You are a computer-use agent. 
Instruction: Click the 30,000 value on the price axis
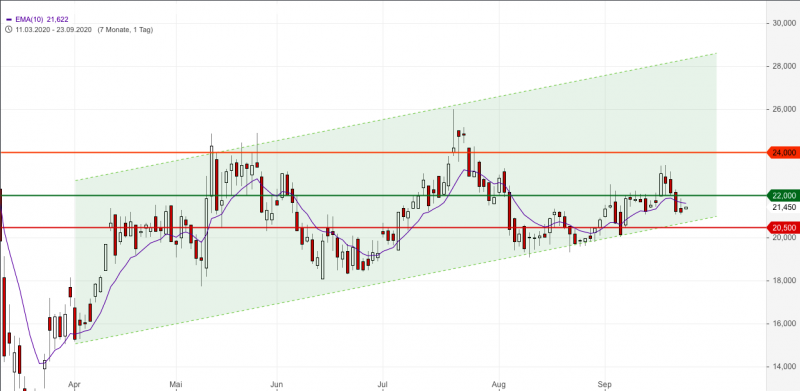click(785, 23)
